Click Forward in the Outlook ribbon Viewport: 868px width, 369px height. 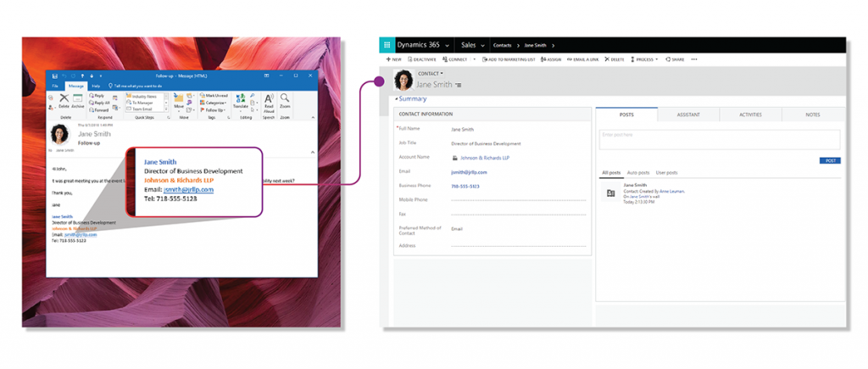click(x=98, y=109)
